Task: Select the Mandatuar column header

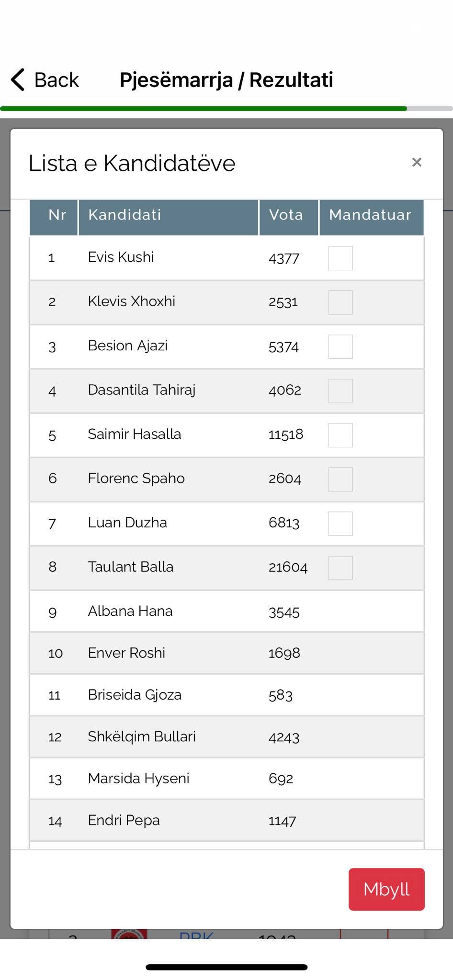Action: (371, 215)
